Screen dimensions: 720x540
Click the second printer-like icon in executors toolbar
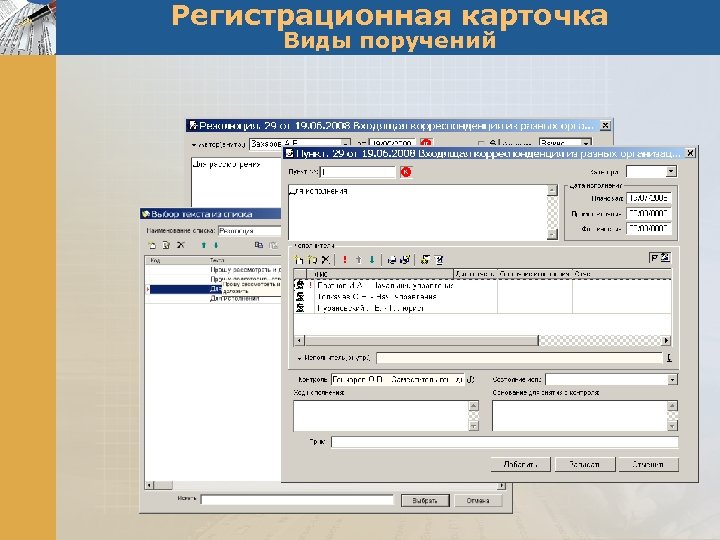pos(405,260)
